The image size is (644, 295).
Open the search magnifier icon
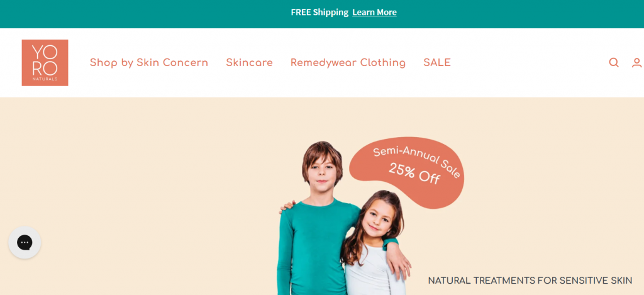pyautogui.click(x=614, y=62)
